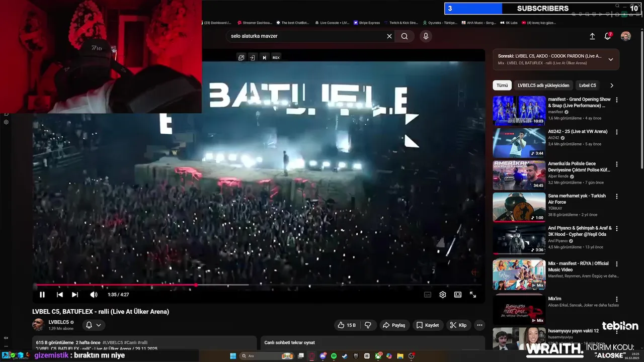This screenshot has height=362, width=644.
Task: Click the skip-forward icon beside RGX
Action: [264, 58]
